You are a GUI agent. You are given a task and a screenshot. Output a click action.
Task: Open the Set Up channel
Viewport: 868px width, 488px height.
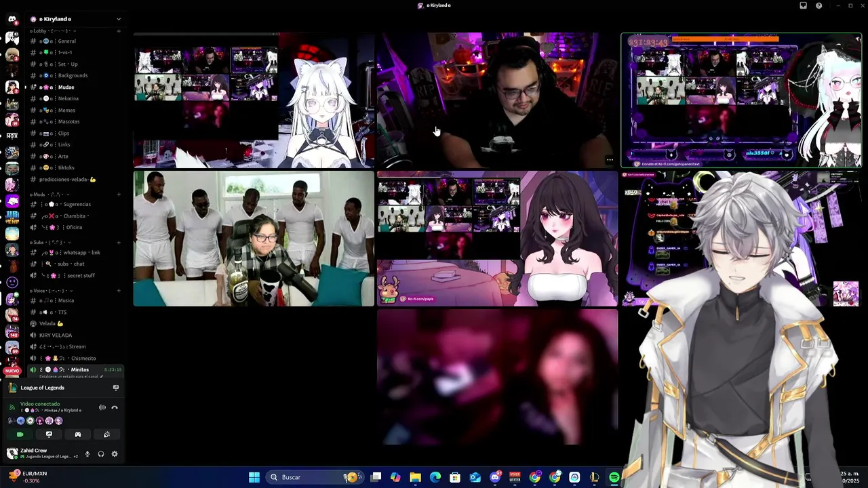(x=75, y=64)
